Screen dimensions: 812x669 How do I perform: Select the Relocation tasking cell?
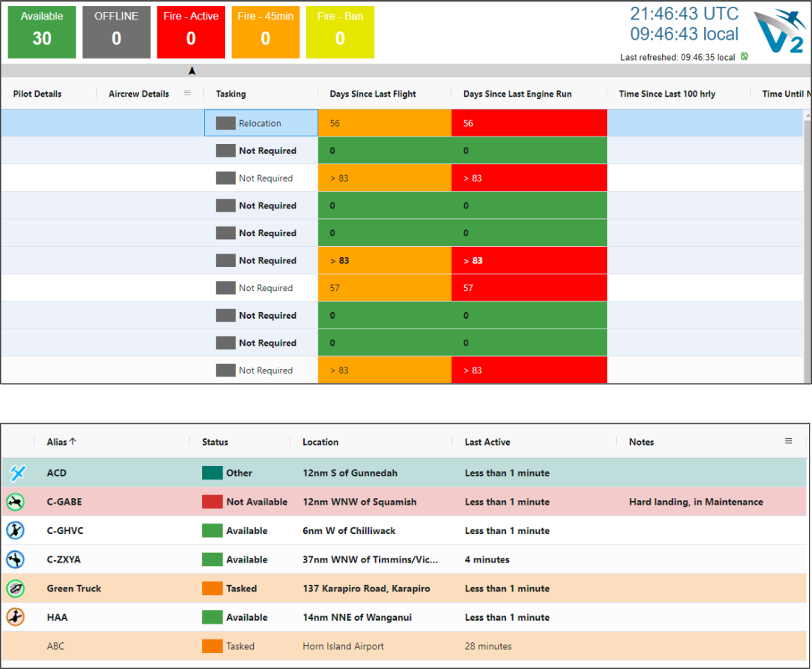(x=261, y=123)
